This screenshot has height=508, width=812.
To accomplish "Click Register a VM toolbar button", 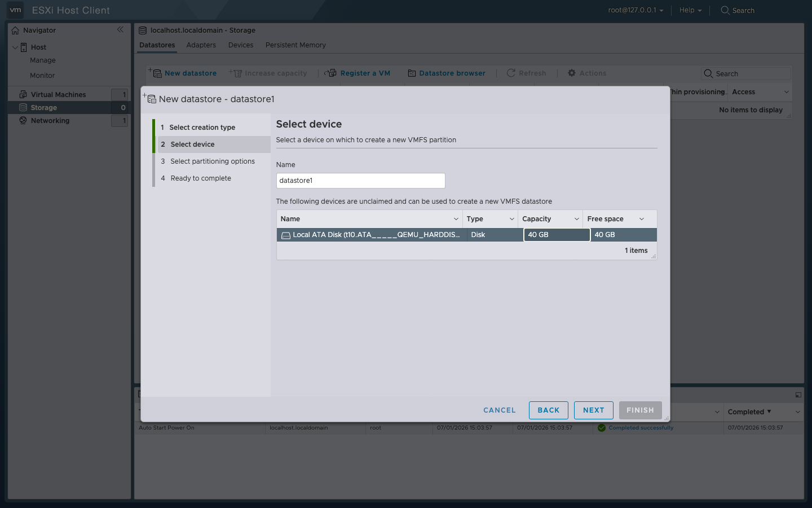I will pyautogui.click(x=358, y=73).
